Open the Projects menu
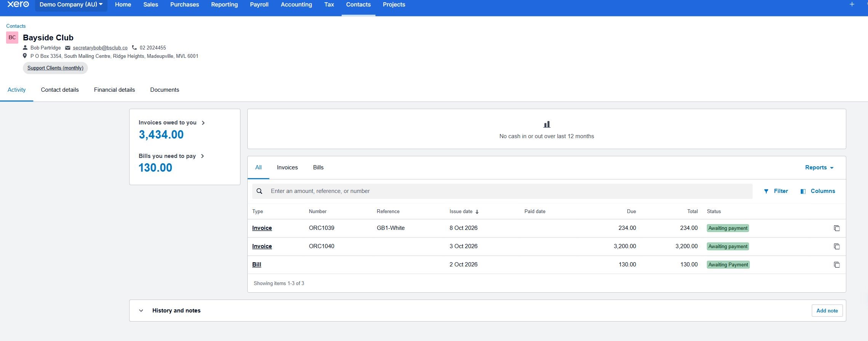Viewport: 868px width, 341px height. click(x=394, y=5)
